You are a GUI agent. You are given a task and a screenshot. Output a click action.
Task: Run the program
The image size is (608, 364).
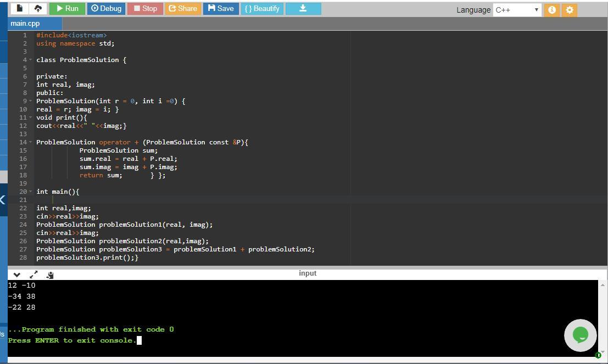click(x=66, y=8)
